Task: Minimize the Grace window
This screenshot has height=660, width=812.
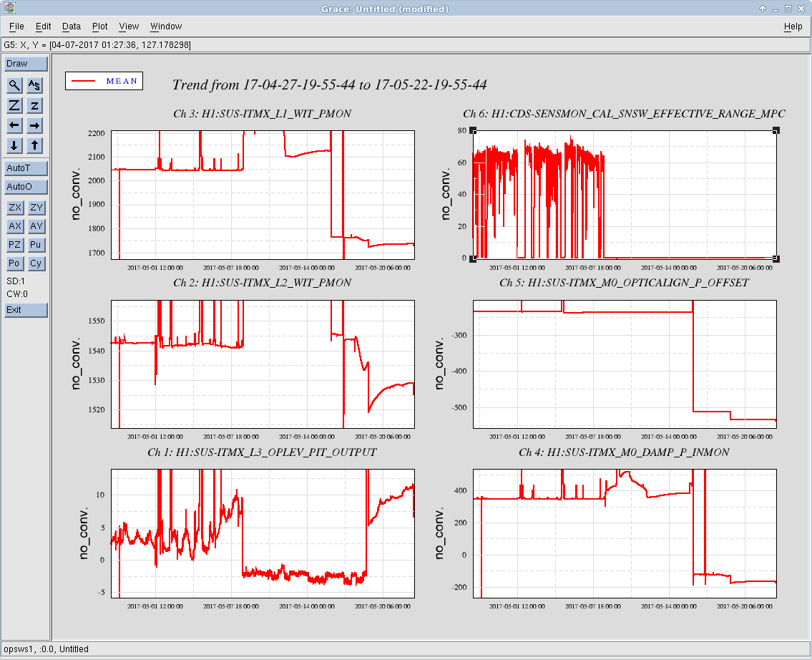Action: (x=776, y=9)
